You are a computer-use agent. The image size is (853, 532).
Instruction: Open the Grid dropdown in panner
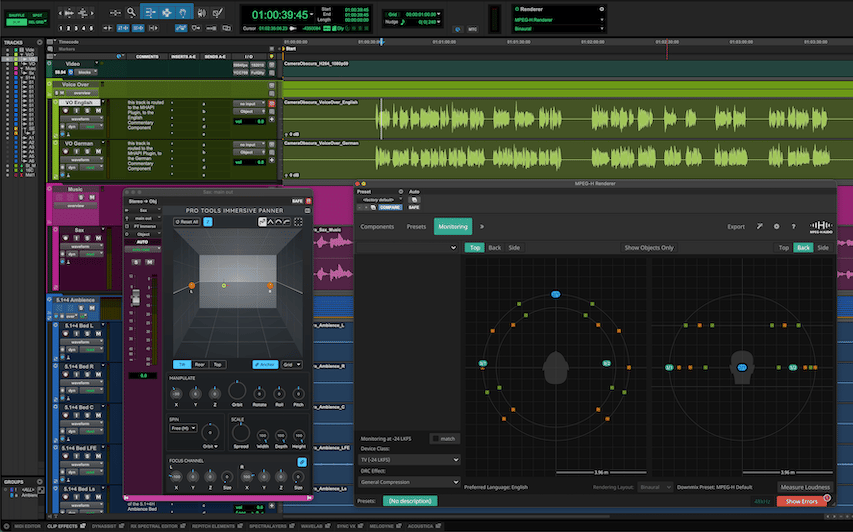291,364
